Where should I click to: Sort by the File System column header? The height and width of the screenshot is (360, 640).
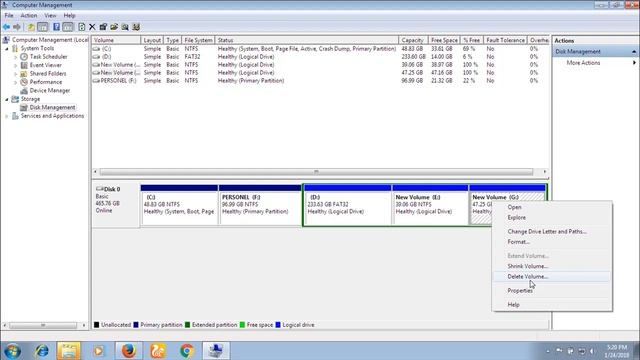click(198, 40)
